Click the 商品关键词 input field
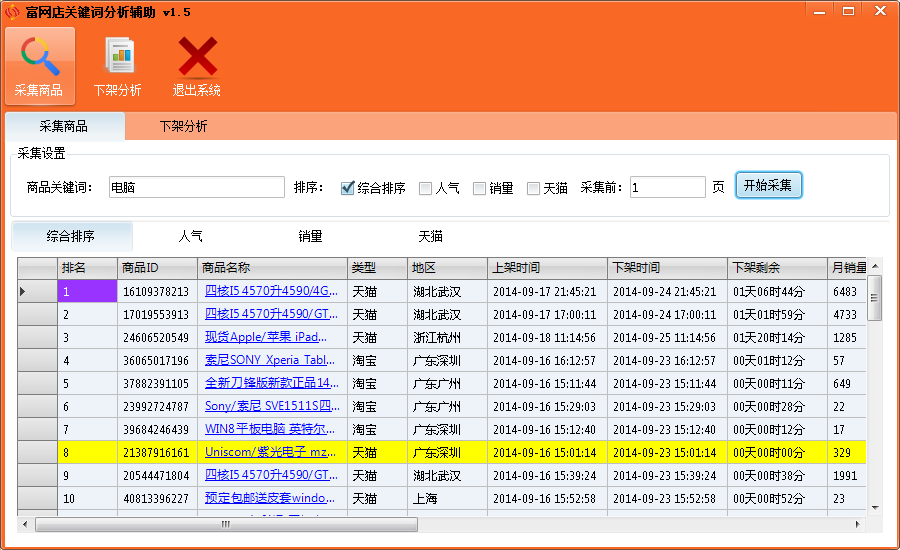Screen dimensions: 900x550 pyautogui.click(x=196, y=187)
